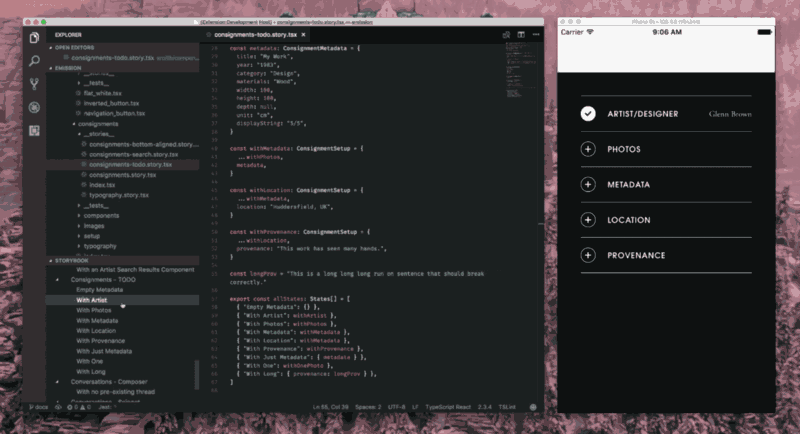Open the editor More Actions ellipsis menu

pyautogui.click(x=536, y=35)
